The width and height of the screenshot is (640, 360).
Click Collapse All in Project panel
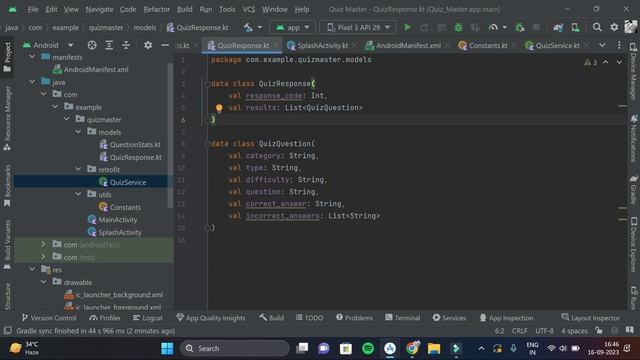click(126, 45)
